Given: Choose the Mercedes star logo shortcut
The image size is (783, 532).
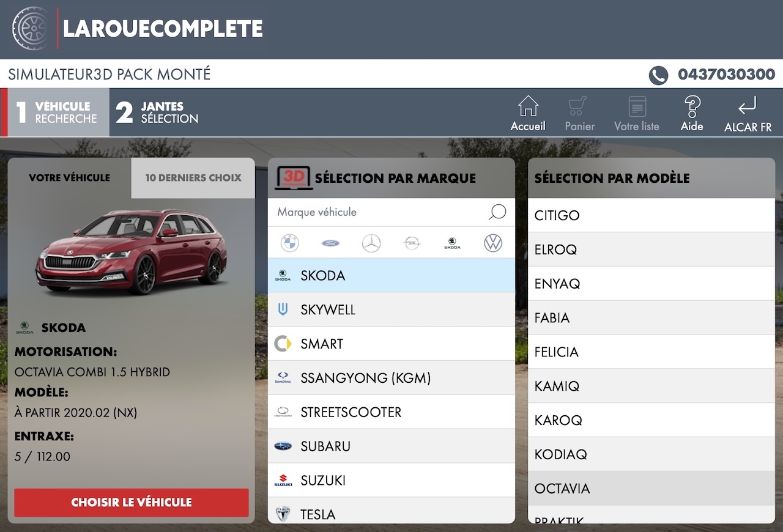Looking at the screenshot, I should pos(371,243).
